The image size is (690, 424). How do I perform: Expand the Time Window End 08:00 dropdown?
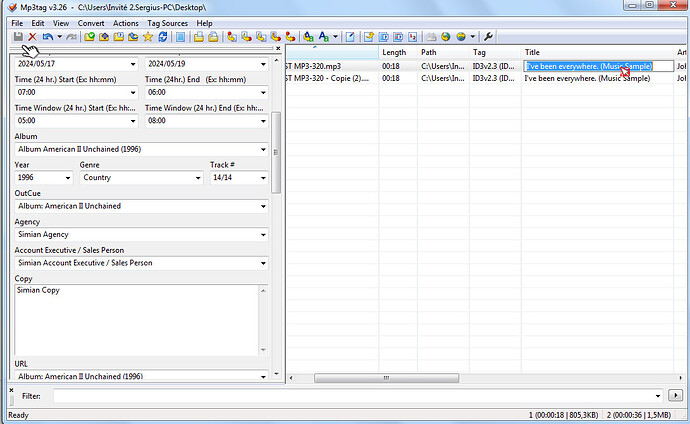pyautogui.click(x=263, y=121)
